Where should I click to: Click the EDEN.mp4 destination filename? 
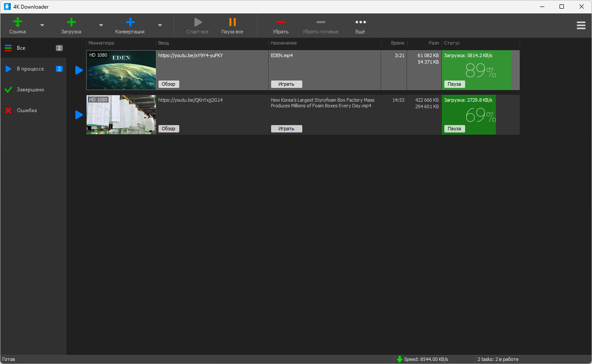[282, 55]
